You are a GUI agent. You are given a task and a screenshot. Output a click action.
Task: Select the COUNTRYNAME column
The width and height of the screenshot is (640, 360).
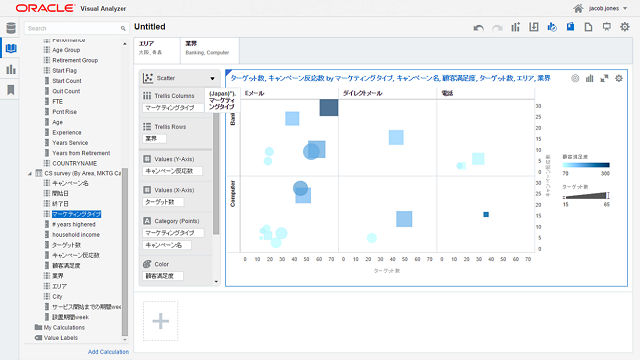coord(75,163)
